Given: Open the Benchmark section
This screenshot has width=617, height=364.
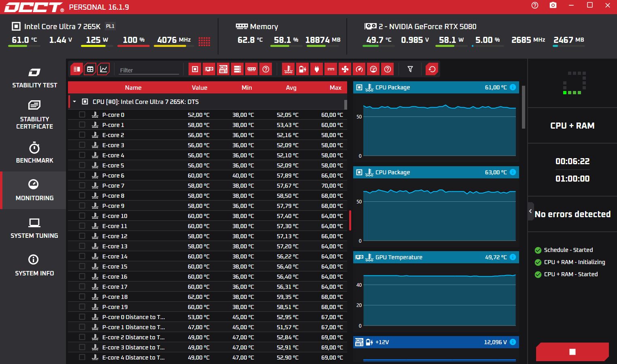Looking at the screenshot, I should [34, 152].
